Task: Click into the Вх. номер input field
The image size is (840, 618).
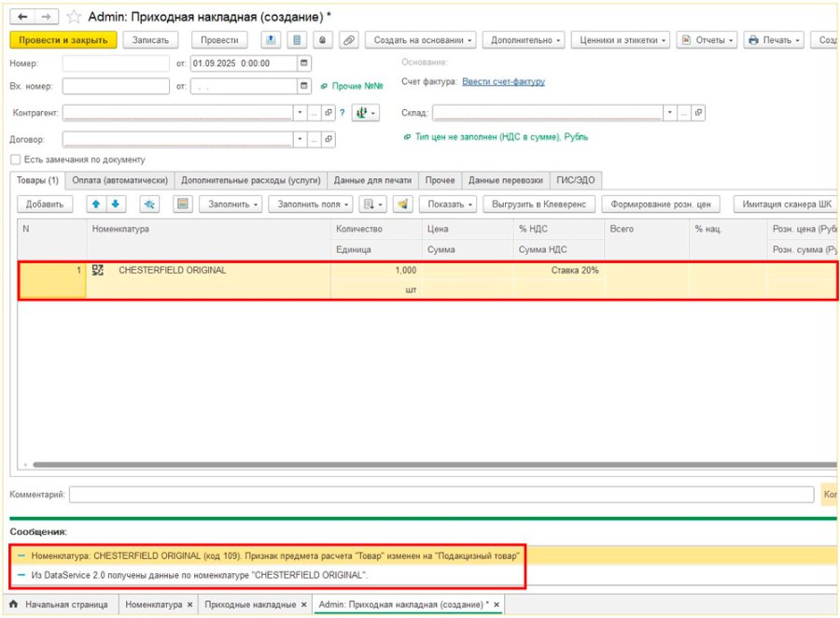Action: click(x=116, y=86)
